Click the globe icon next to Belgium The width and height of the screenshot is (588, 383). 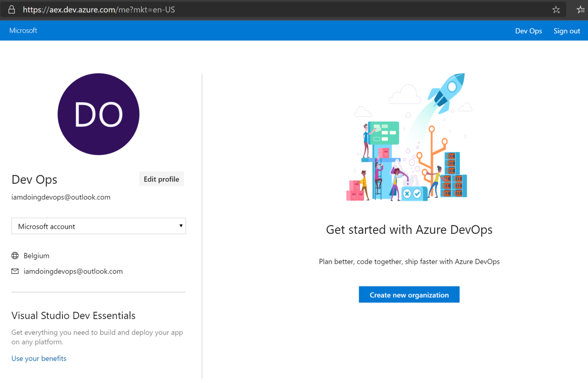[x=15, y=255]
